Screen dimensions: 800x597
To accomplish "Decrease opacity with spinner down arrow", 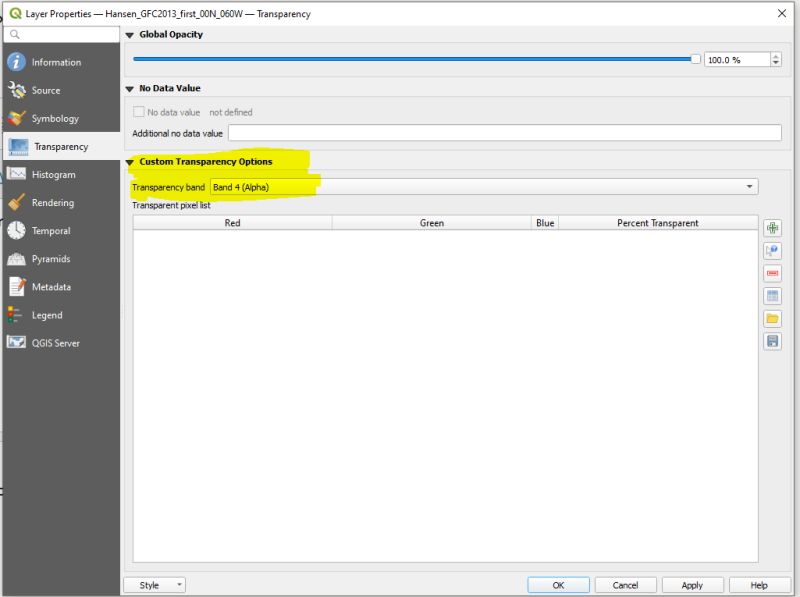I will click(x=776, y=63).
